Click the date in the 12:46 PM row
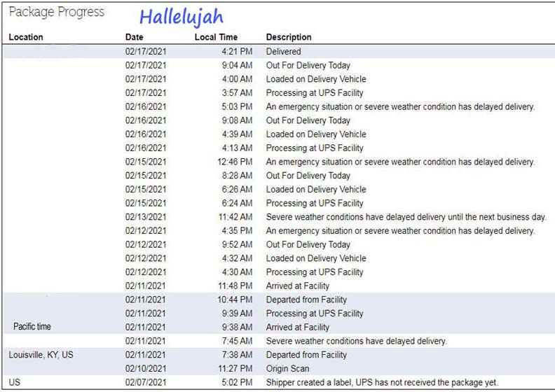Image resolution: width=555 pixels, height=392 pixels. pyautogui.click(x=146, y=162)
